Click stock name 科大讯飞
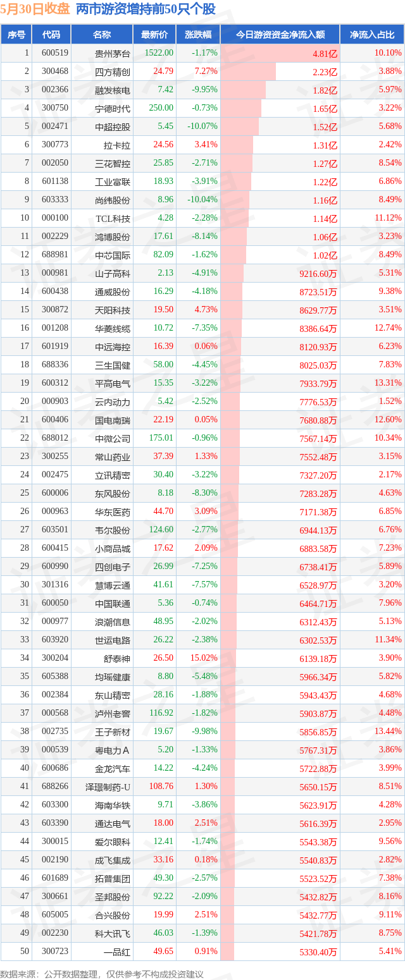 tap(113, 934)
